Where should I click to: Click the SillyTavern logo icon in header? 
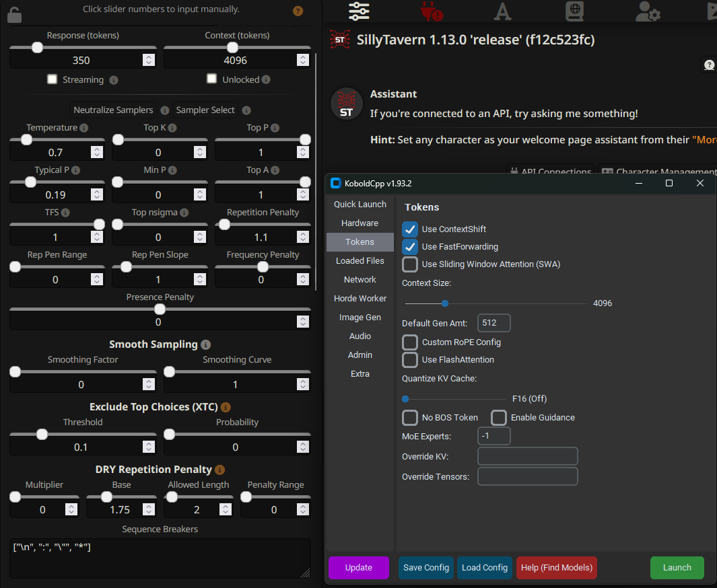[x=340, y=40]
